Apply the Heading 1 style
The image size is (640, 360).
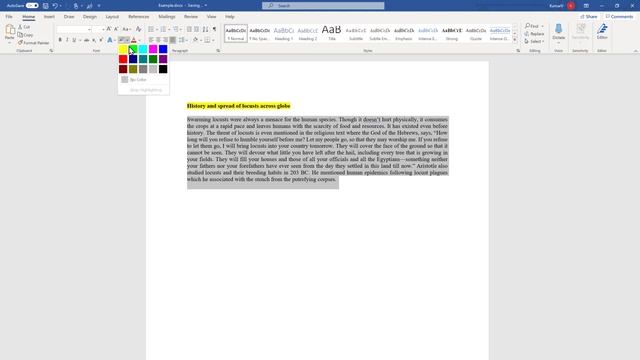pyautogui.click(x=284, y=33)
